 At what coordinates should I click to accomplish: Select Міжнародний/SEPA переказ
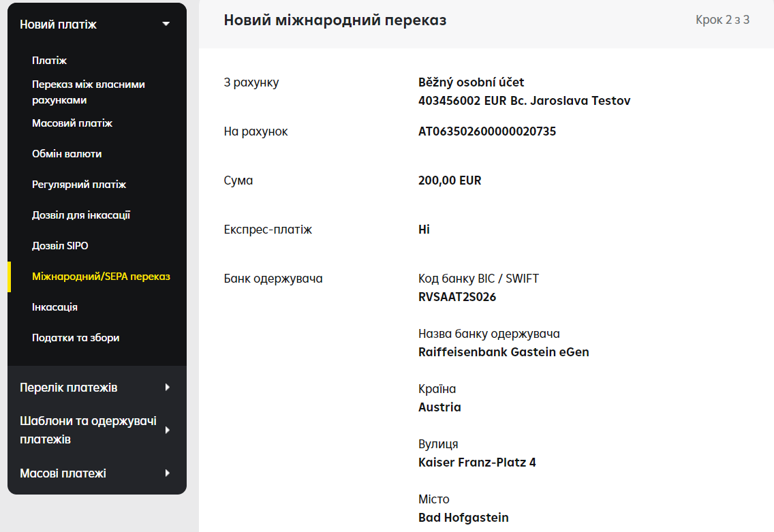tap(102, 277)
